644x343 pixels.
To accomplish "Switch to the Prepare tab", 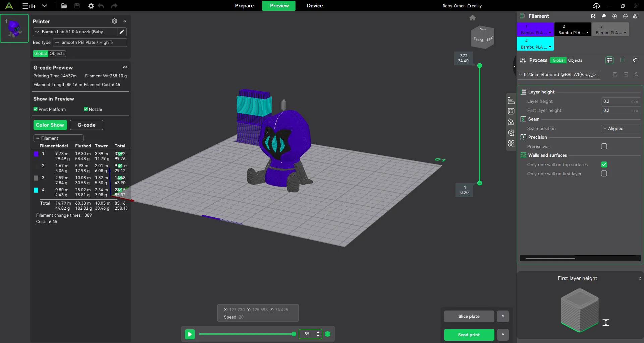I will (244, 6).
